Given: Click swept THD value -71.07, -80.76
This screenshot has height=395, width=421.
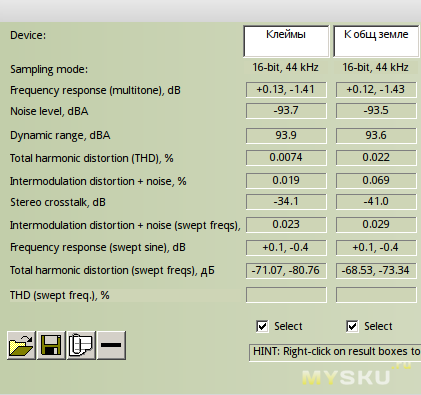Looking at the screenshot, I should point(286,270).
